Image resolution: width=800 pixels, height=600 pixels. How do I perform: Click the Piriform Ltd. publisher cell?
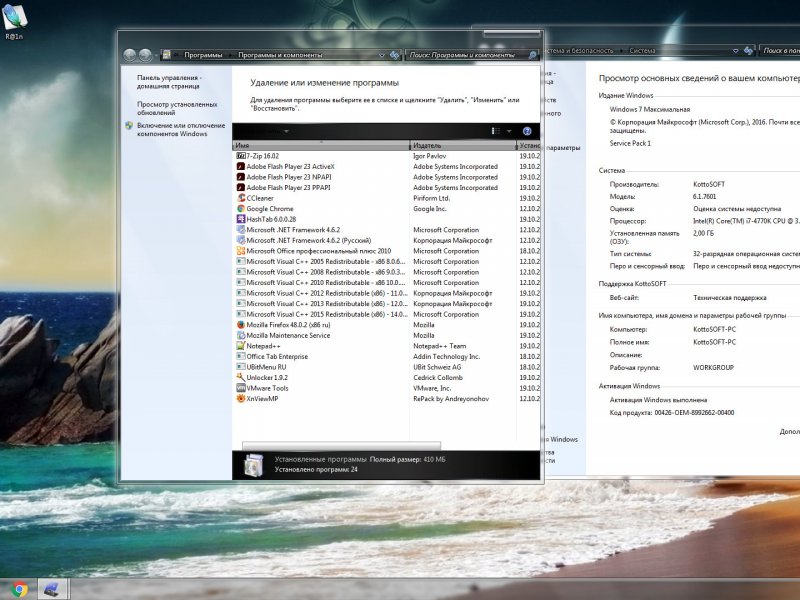(432, 198)
